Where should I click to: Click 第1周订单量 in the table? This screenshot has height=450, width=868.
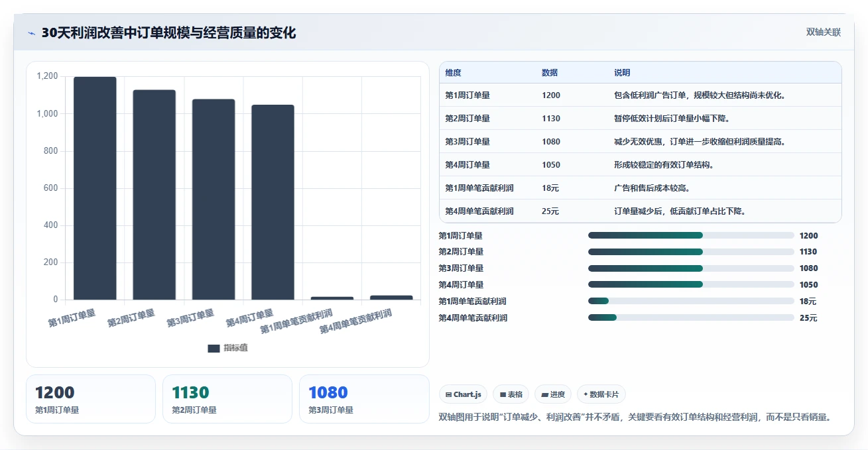point(467,95)
